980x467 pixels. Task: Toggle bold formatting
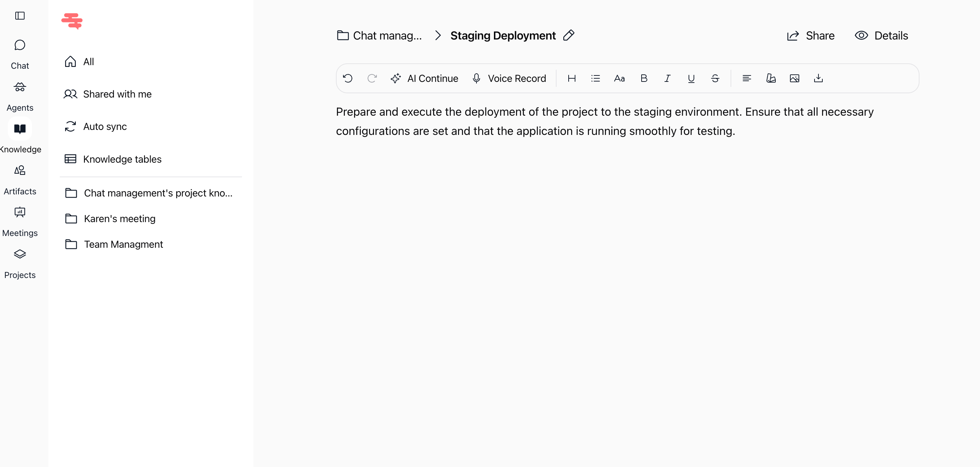tap(644, 78)
